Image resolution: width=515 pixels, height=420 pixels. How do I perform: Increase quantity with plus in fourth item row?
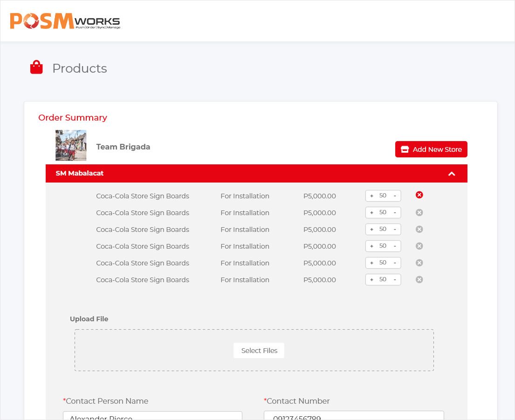371,246
